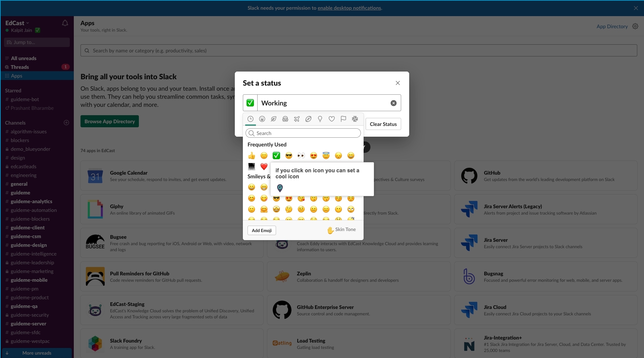Pick the thinking face emoji
This screenshot has height=358, width=644.
point(289,209)
